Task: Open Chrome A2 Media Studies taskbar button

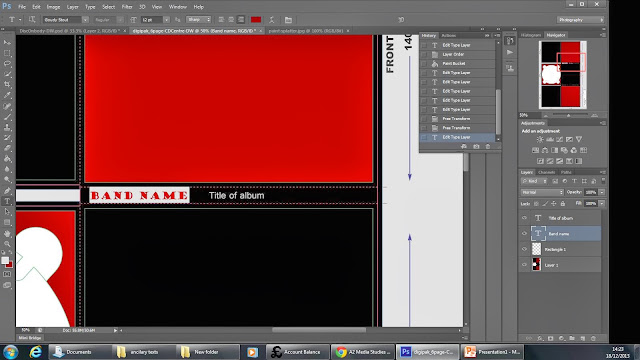Action: pyautogui.click(x=362, y=352)
